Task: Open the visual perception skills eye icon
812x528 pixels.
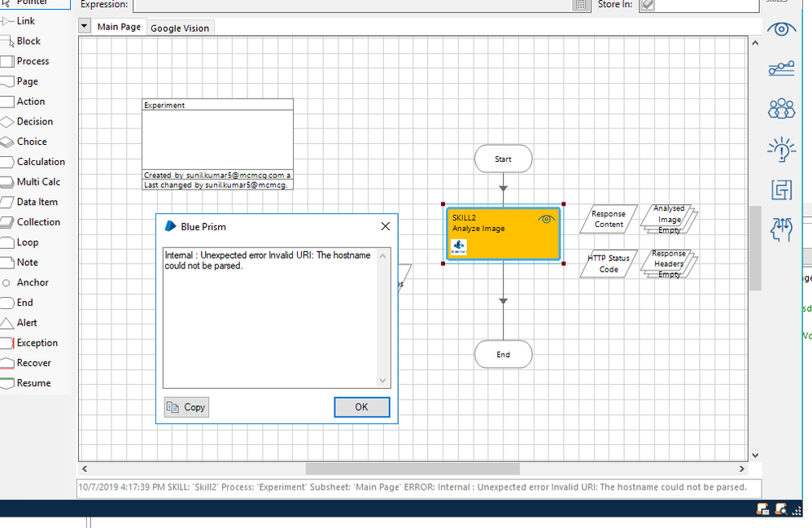Action: (x=781, y=29)
